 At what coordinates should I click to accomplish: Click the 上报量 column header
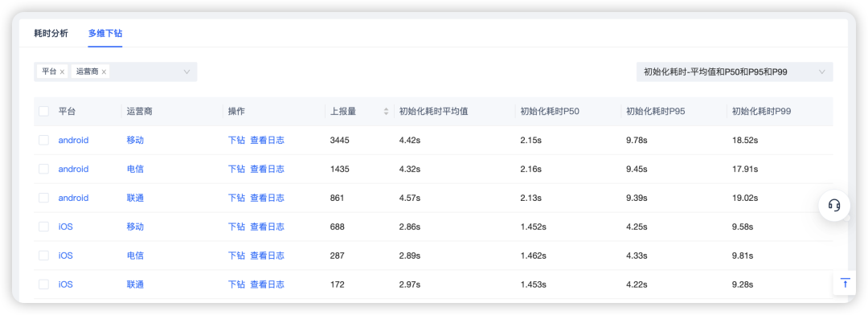pos(343,111)
